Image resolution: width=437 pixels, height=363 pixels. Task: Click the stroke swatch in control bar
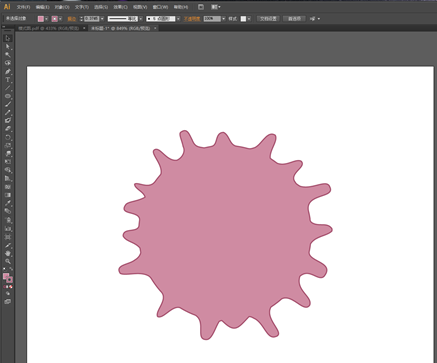55,19
